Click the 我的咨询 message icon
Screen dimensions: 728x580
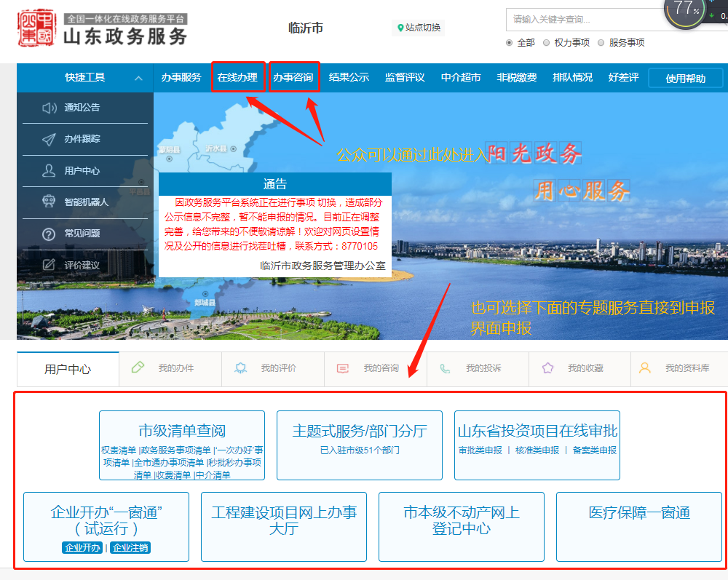click(x=343, y=369)
